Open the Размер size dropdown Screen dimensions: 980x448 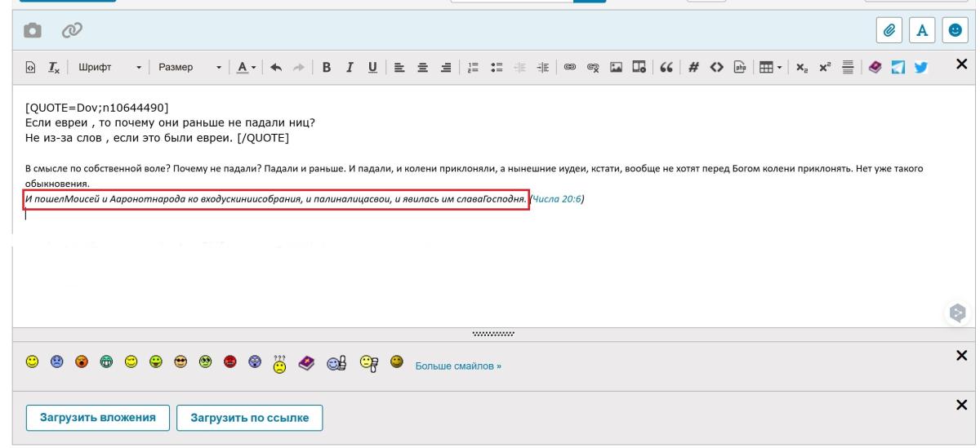(189, 67)
